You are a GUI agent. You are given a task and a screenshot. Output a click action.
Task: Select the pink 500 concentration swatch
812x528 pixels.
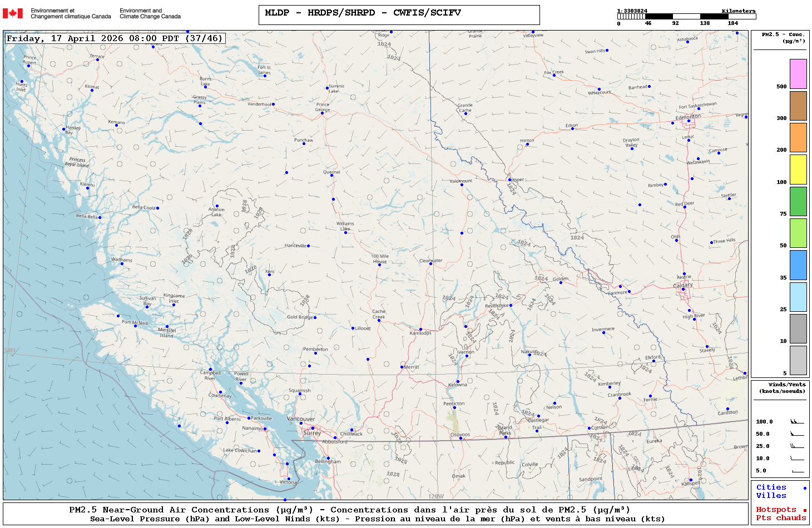point(798,74)
